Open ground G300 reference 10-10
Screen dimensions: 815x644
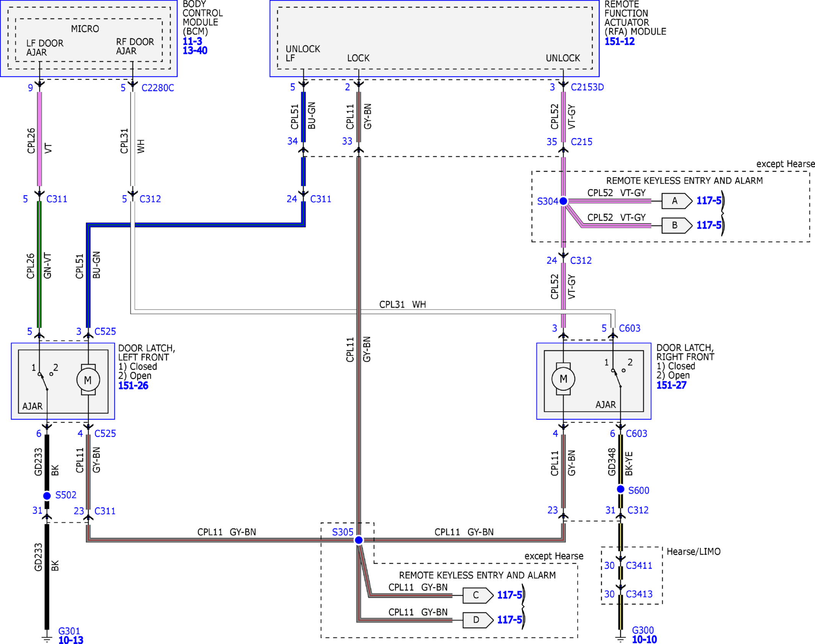[644, 639]
